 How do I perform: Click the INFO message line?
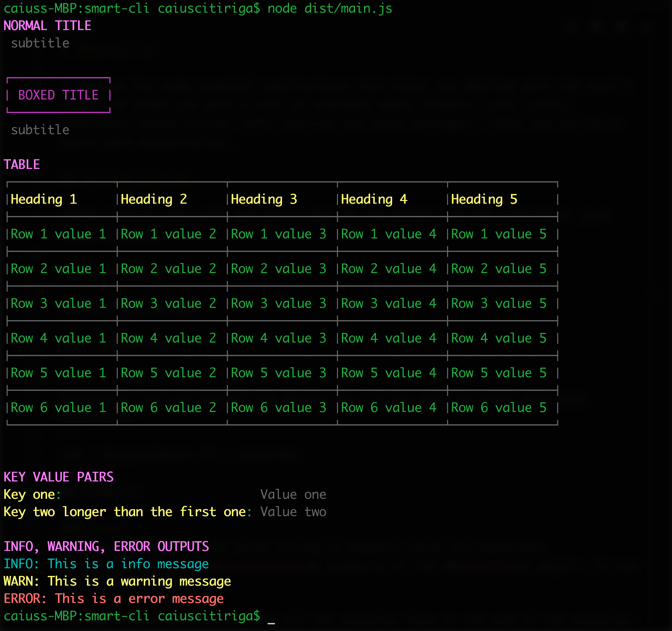click(106, 564)
